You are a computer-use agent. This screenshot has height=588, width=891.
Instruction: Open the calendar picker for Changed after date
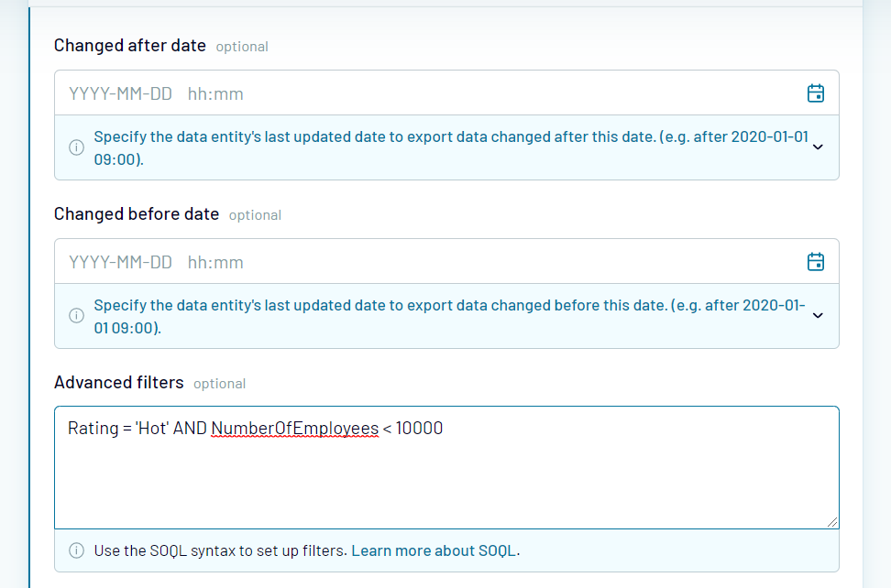coord(815,92)
